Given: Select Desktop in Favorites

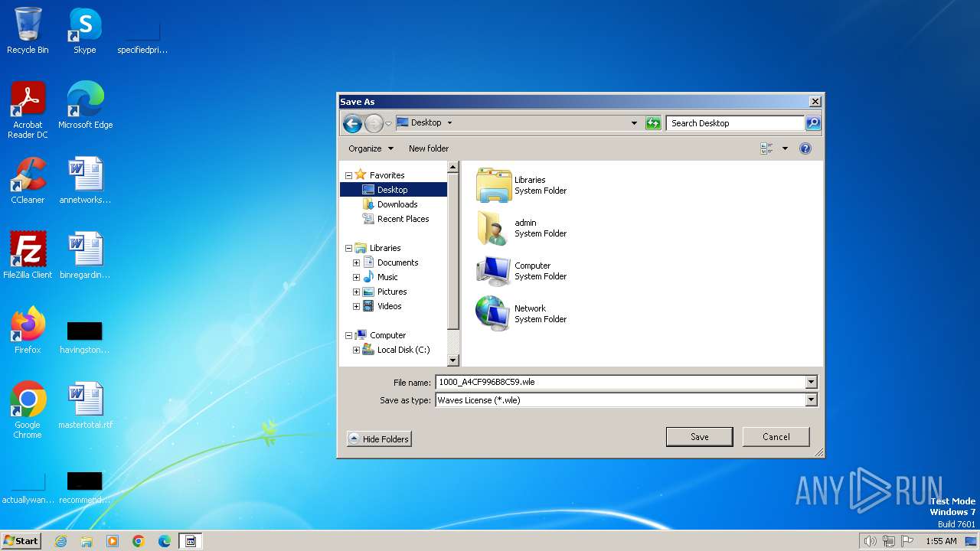Looking at the screenshot, I should click(394, 190).
